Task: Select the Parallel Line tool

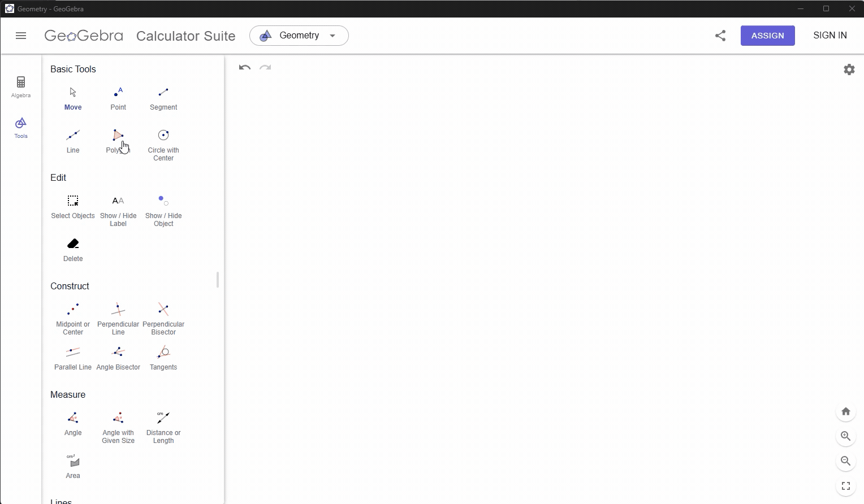Action: 73,358
